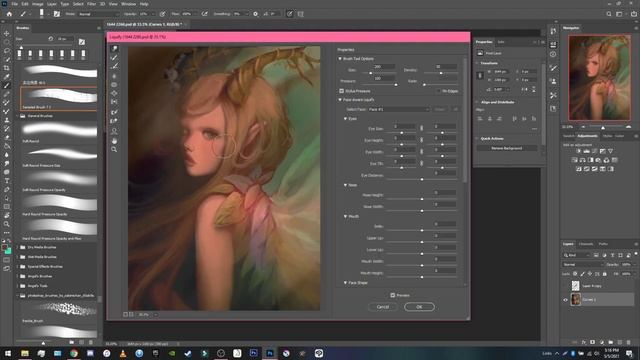Select the Crop tool in main toolbar
Image resolution: width=640 pixels, height=360 pixels.
coord(7,68)
